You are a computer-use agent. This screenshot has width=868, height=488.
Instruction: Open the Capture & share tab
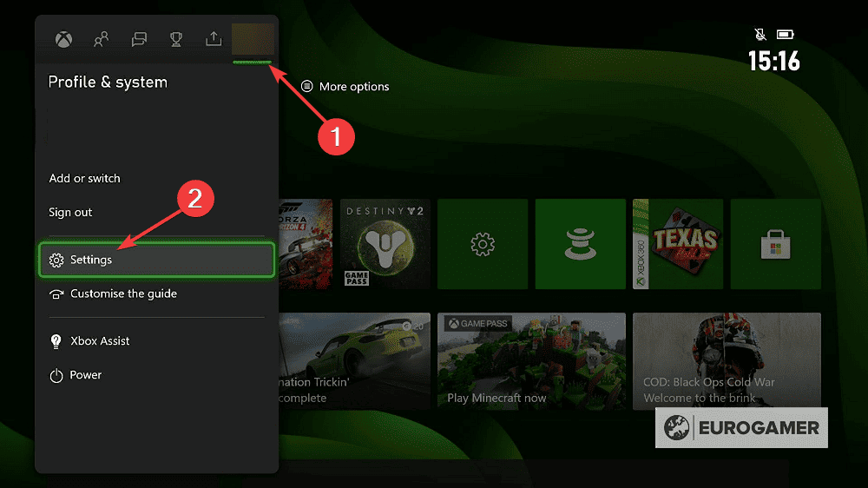[214, 39]
